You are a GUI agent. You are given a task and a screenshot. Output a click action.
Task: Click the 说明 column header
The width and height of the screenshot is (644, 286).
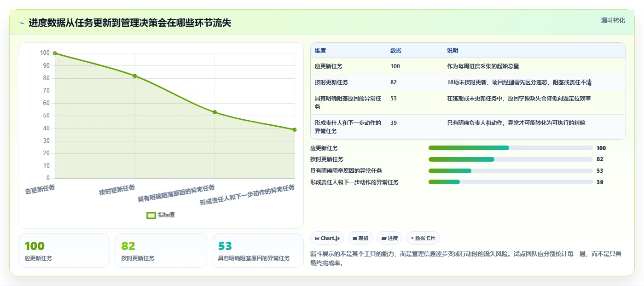pos(453,51)
